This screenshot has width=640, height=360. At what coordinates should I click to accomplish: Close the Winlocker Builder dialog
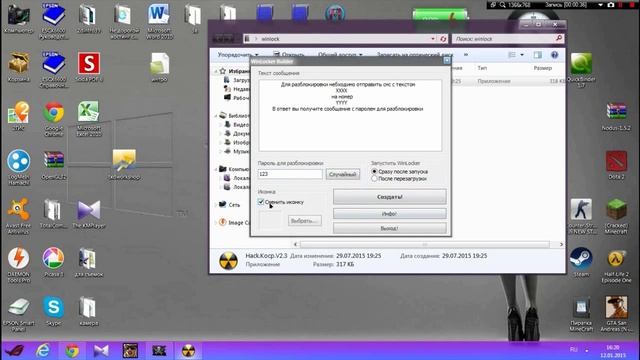point(447,61)
